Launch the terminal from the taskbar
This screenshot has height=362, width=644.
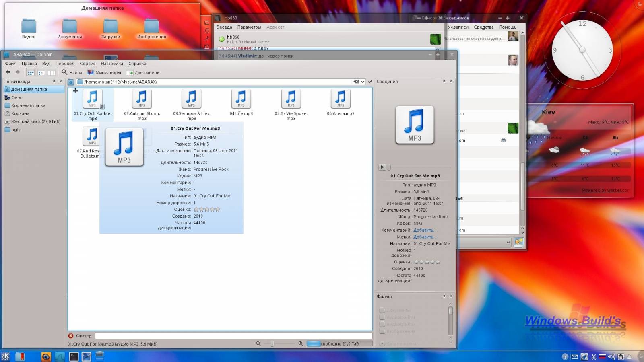74,356
